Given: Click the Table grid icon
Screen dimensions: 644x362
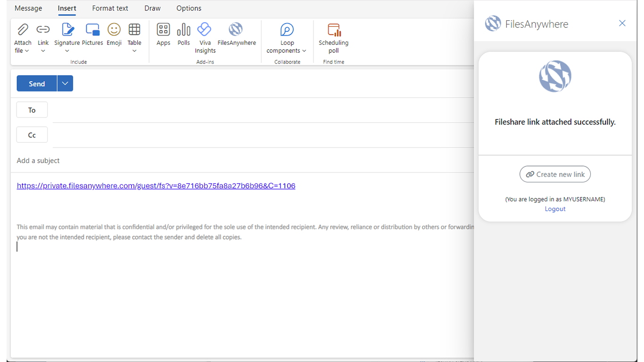Looking at the screenshot, I should pos(134,30).
